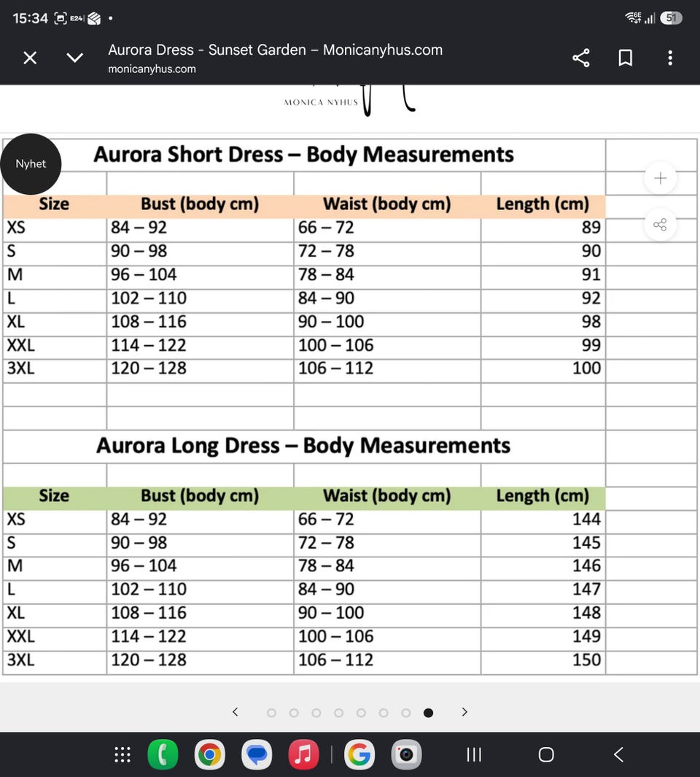Viewport: 700px width, 777px height.
Task: Tap the Aurora Short Dress heading
Action: tap(303, 154)
